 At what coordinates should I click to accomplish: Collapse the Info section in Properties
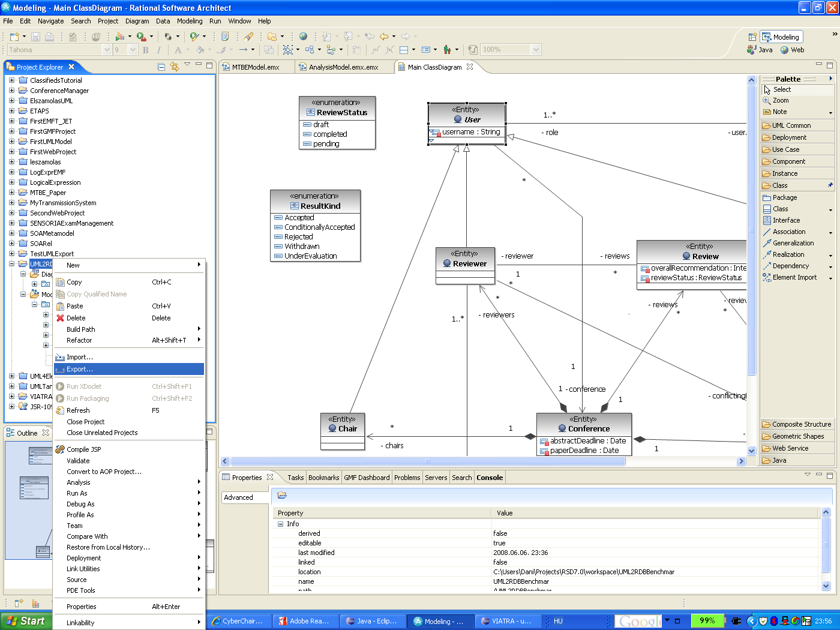point(280,524)
